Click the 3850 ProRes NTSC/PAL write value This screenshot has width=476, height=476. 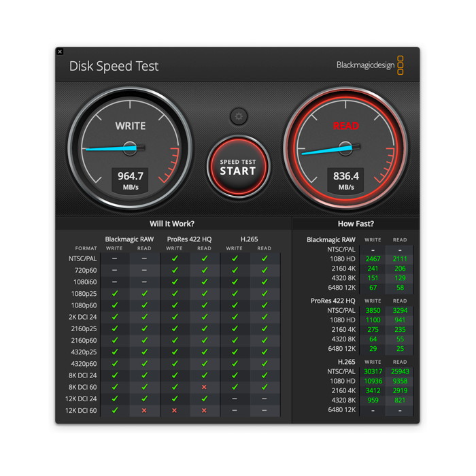tap(373, 311)
